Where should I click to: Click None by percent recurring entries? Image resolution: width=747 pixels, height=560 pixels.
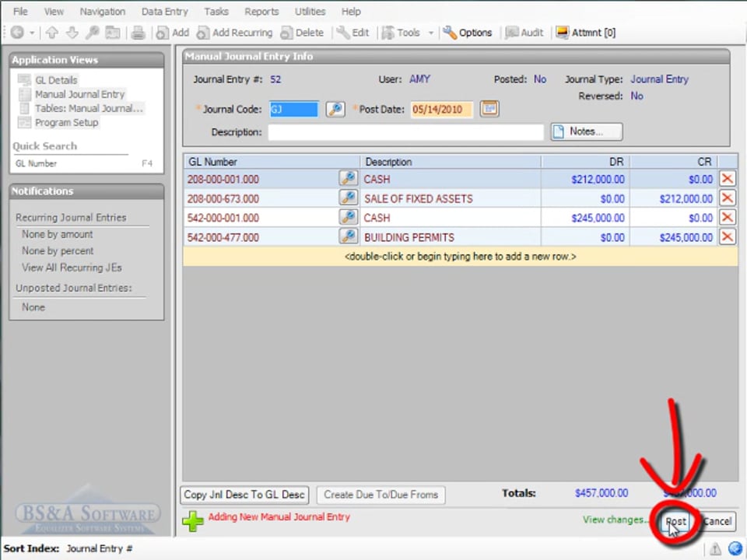(58, 251)
